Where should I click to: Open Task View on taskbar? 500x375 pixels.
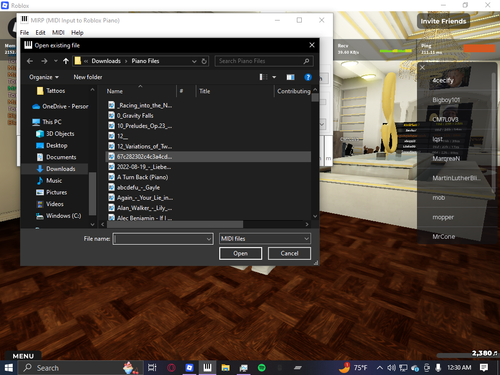point(152,368)
